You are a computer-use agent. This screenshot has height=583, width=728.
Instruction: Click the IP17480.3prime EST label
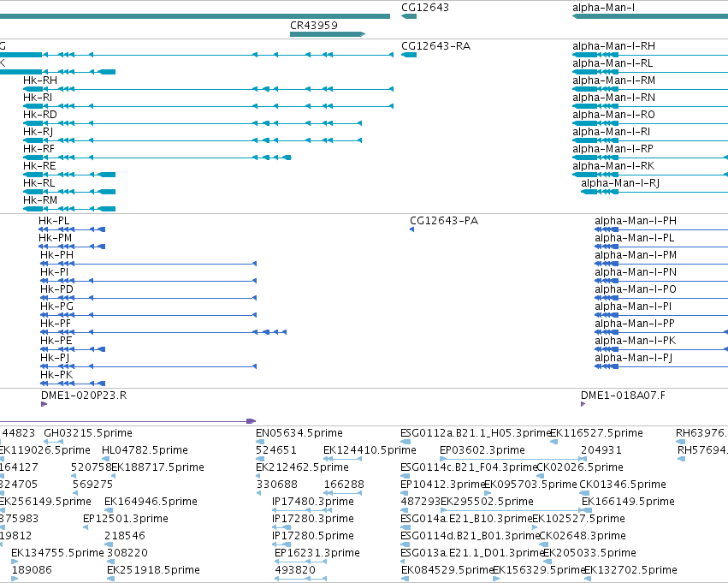click(x=313, y=503)
